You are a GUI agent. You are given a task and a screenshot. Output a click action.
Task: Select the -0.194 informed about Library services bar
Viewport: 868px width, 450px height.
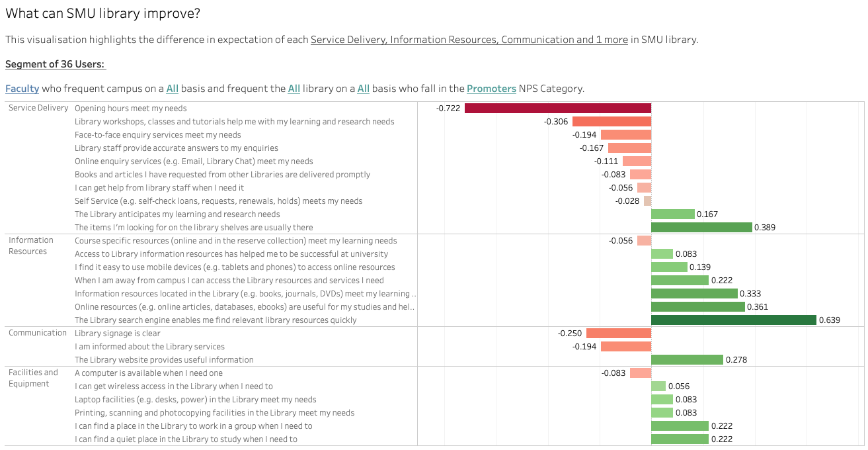pyautogui.click(x=626, y=346)
